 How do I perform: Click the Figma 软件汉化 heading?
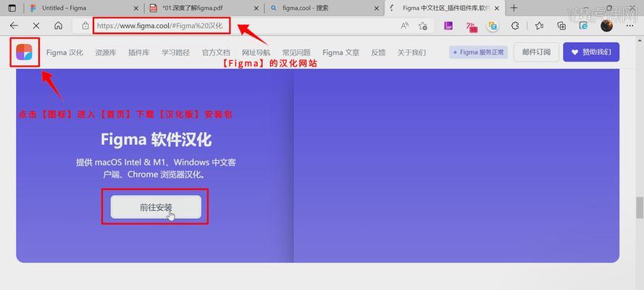point(156,140)
